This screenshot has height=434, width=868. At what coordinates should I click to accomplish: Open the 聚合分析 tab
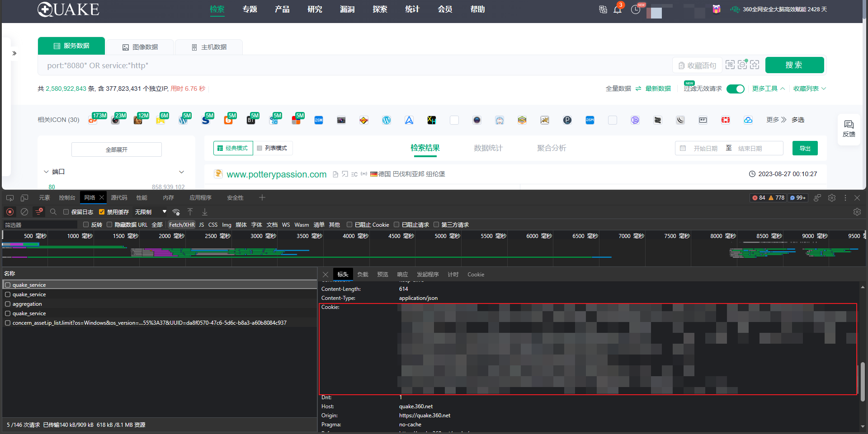(x=552, y=148)
